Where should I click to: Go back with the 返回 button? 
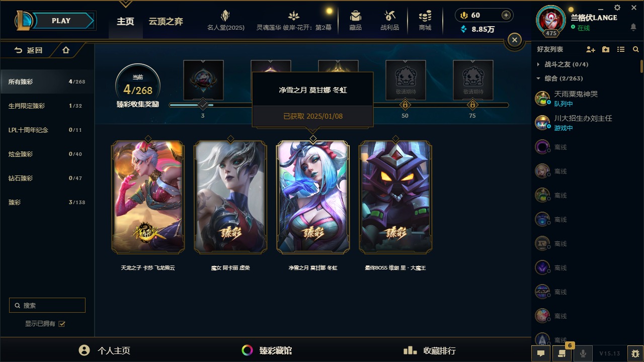(29, 50)
